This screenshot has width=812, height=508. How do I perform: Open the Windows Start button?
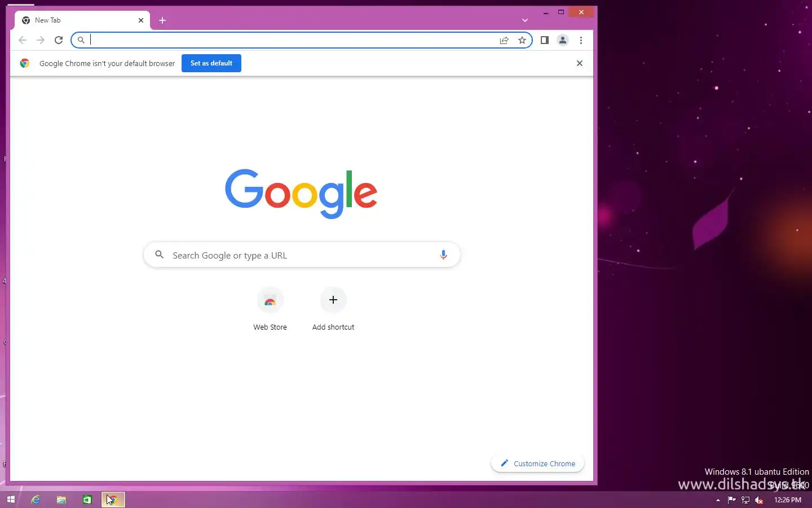[x=11, y=500]
